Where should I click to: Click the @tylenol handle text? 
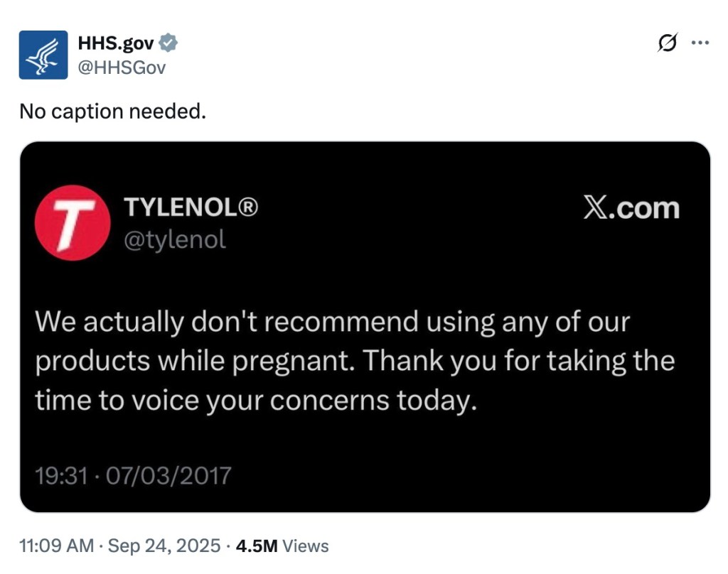pos(176,239)
